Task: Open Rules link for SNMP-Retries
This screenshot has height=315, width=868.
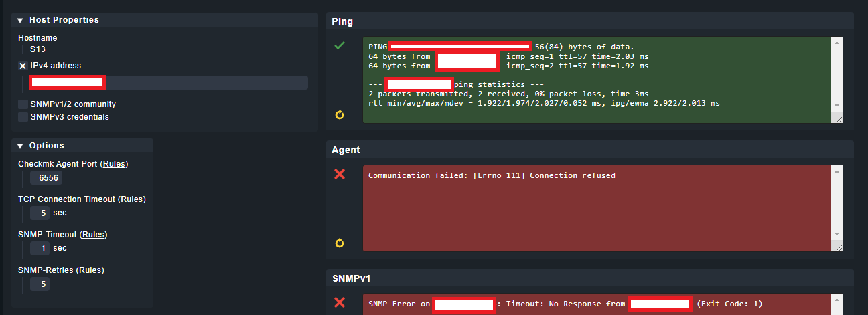Action: pos(90,270)
